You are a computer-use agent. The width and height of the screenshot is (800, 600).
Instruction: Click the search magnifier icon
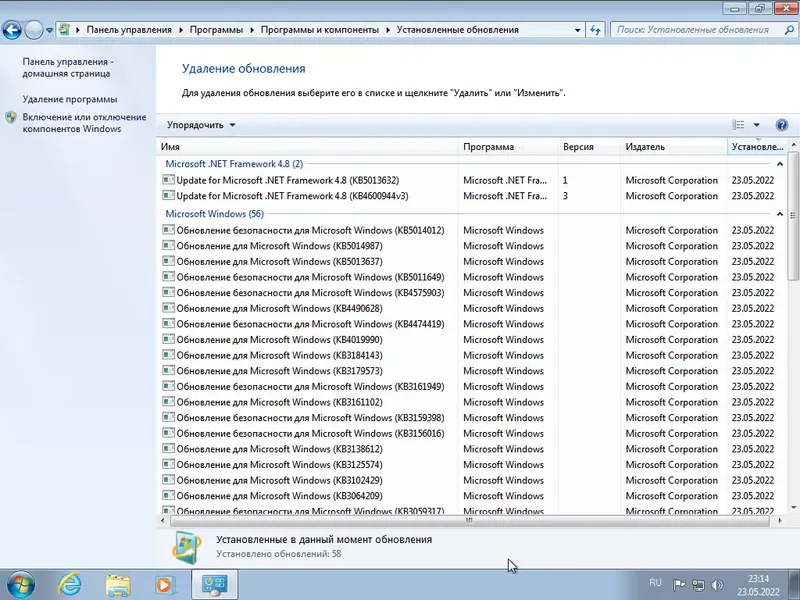click(x=789, y=30)
